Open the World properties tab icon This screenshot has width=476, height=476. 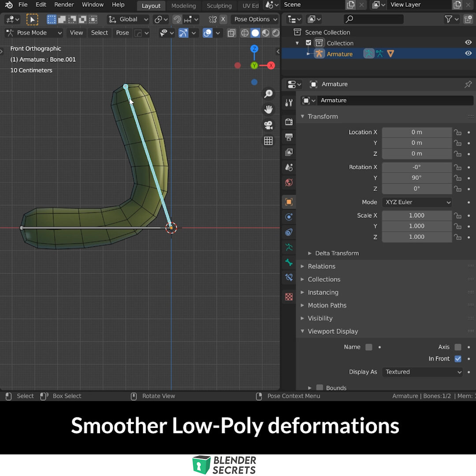tap(289, 182)
